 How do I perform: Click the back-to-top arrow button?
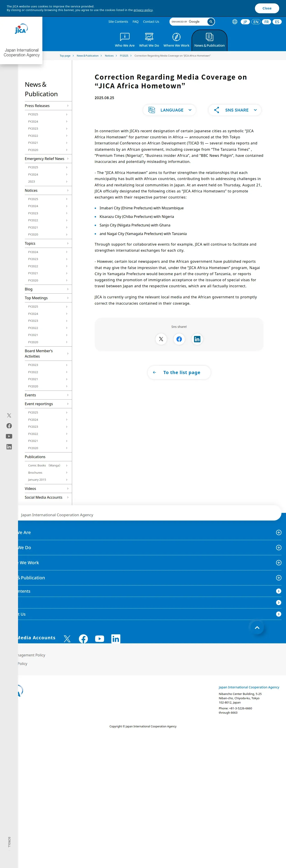pos(257,628)
